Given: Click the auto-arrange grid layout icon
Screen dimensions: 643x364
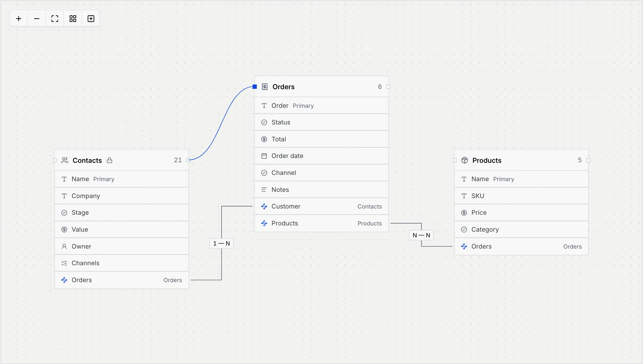Looking at the screenshot, I should coord(73,19).
